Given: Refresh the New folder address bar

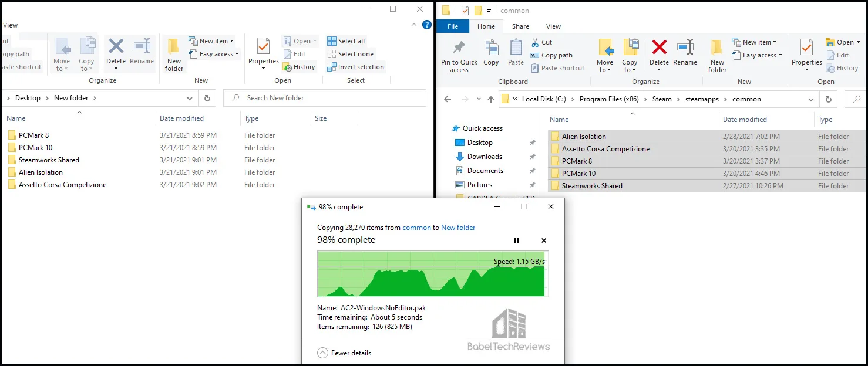Looking at the screenshot, I should coord(207,98).
